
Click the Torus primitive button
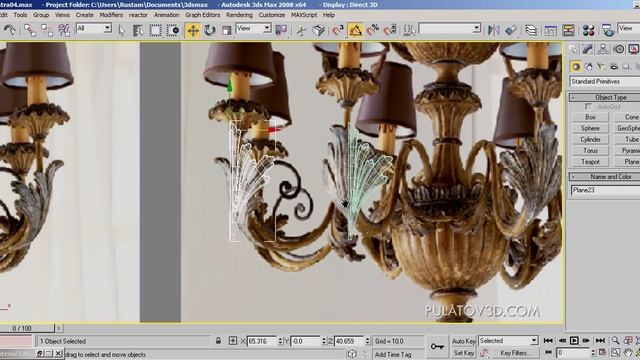pyautogui.click(x=590, y=151)
